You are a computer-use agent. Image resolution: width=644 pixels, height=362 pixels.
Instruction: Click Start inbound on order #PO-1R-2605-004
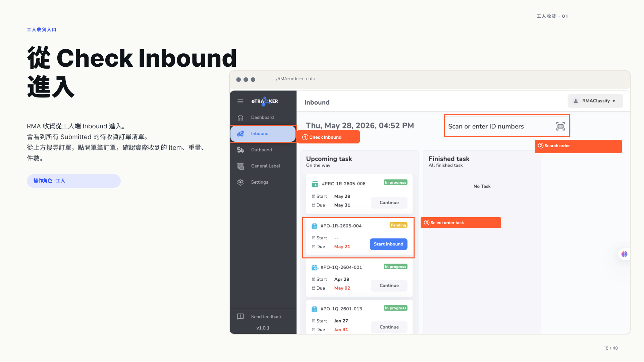[388, 244]
